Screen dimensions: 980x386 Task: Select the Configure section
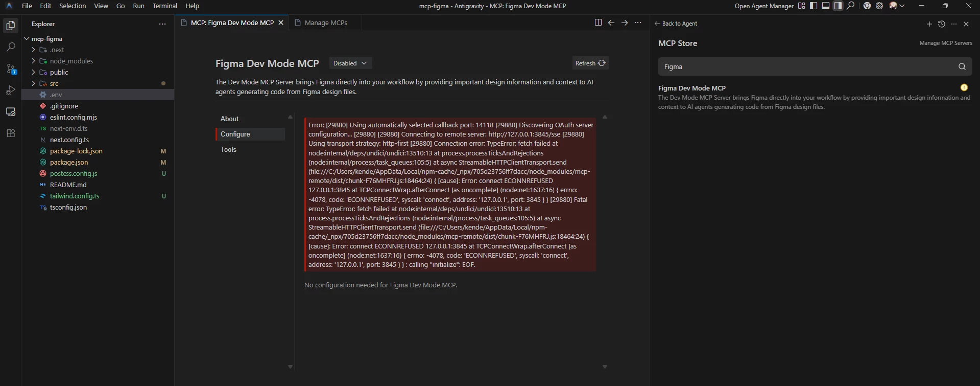[250, 134]
